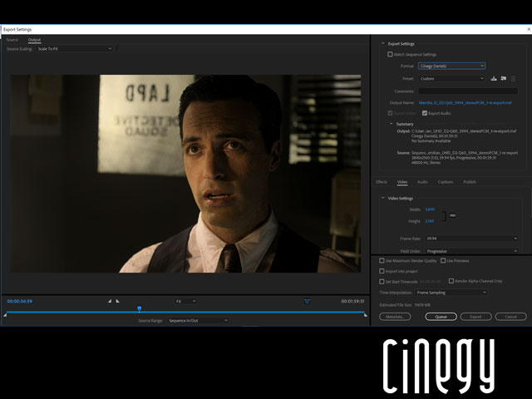Collapse the Summary section arrow

[392, 124]
